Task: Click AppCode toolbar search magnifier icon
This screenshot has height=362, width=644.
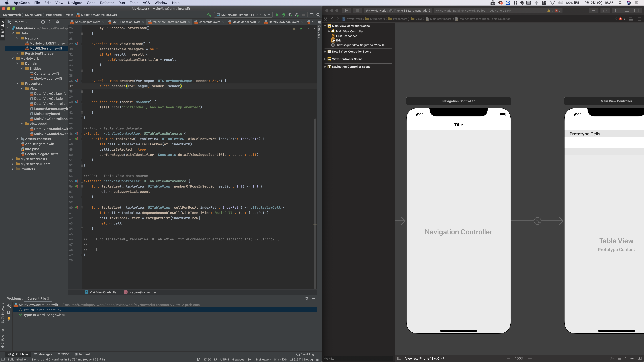Action: [318, 15]
